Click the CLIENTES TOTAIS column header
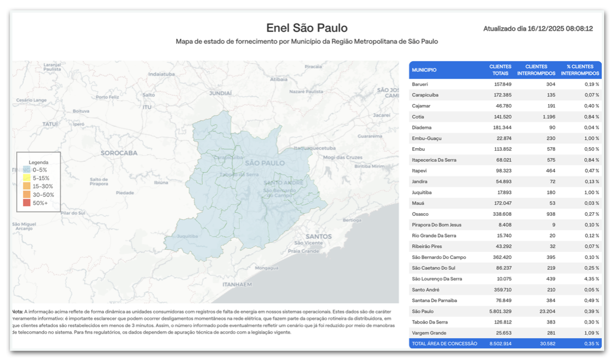614x364 pixels. pyautogui.click(x=500, y=70)
